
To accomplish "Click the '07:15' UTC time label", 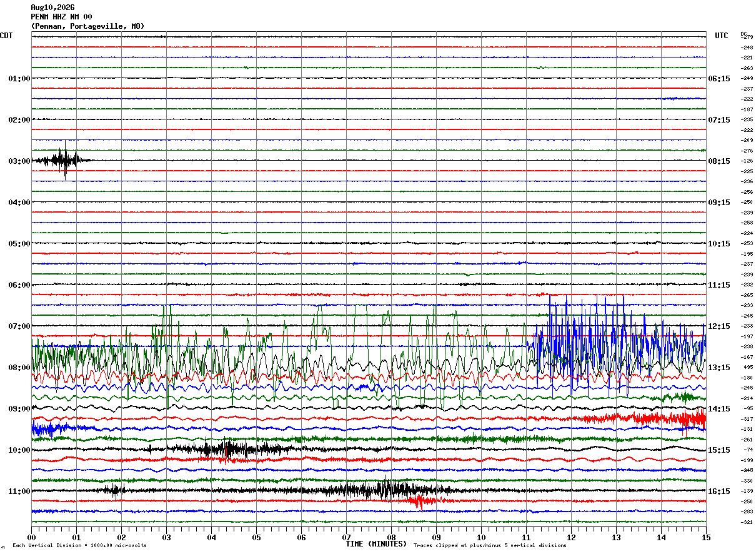I will 719,120.
